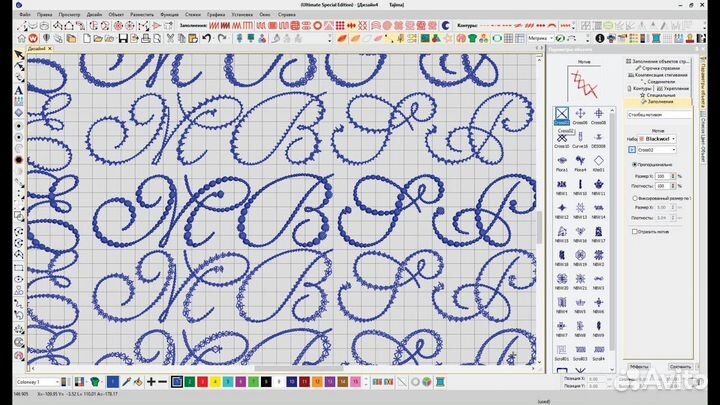The image size is (720, 405).
Task: Select the Пропорциональные radio button
Action: (635, 164)
